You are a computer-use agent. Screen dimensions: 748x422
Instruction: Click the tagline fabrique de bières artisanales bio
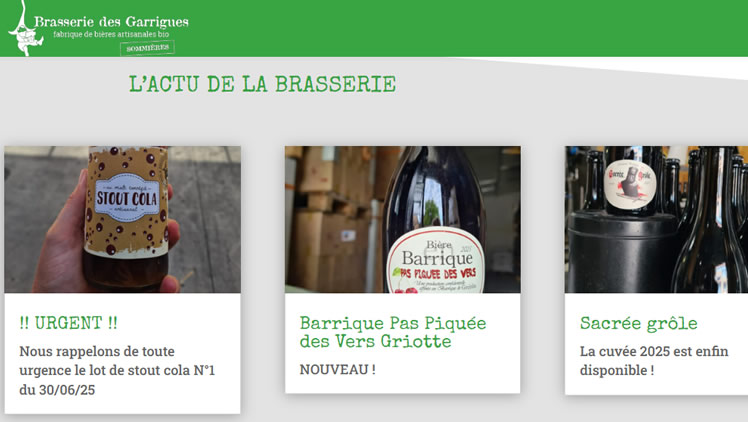coord(111,34)
